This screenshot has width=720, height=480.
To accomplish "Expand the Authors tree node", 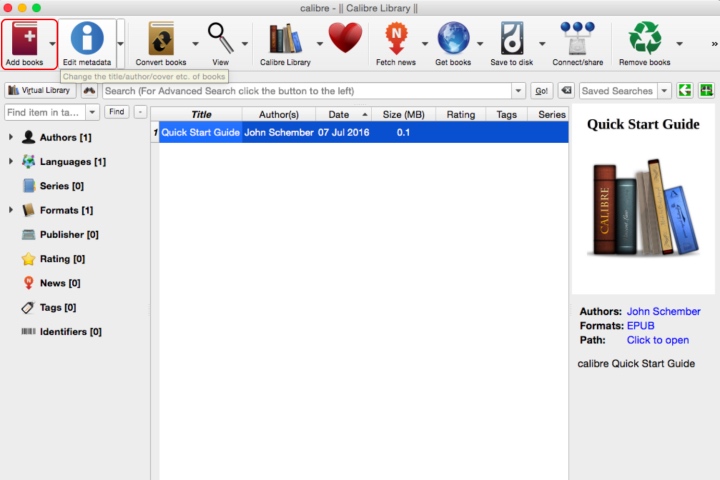I will [x=11, y=137].
